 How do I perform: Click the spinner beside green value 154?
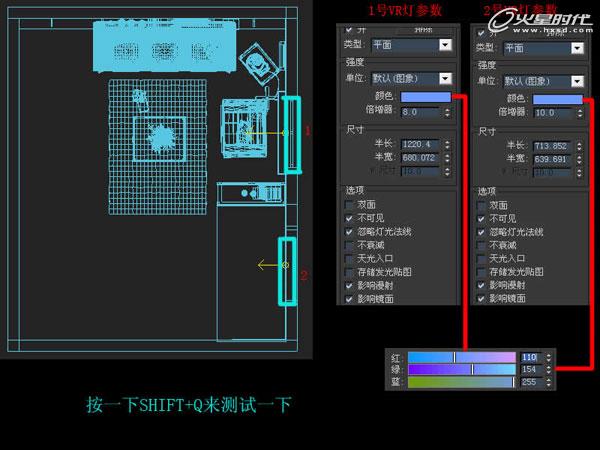(x=548, y=369)
